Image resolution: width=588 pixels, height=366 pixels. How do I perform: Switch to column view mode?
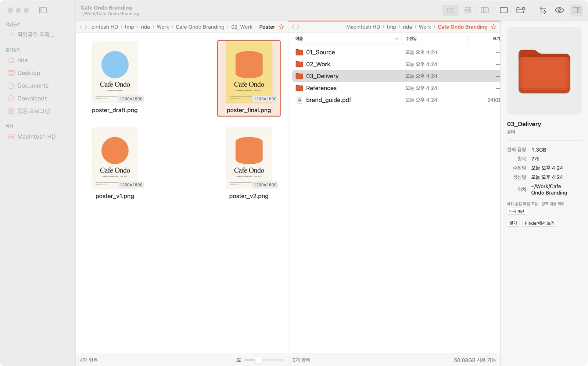(485, 10)
